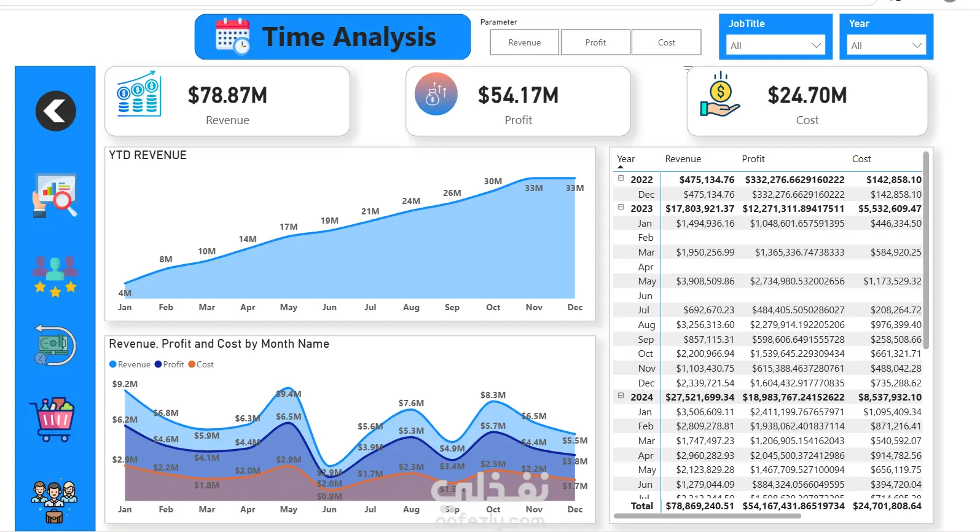Select the Revenue parameter option

click(x=525, y=42)
